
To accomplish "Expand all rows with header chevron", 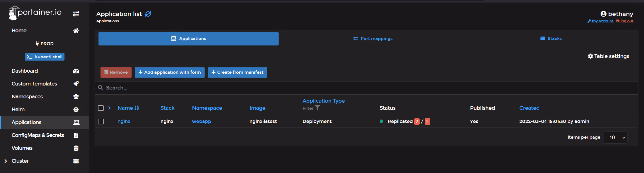I will click(109, 108).
